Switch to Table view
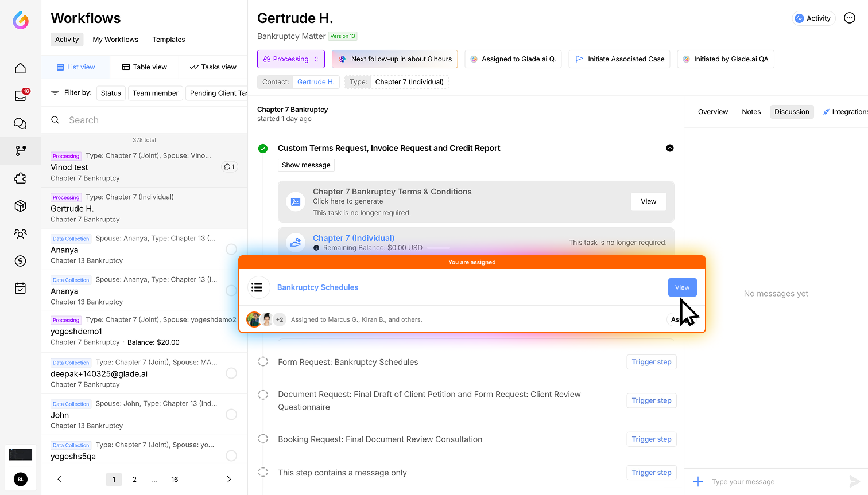Viewport: 868px width, 495px height. tap(145, 67)
